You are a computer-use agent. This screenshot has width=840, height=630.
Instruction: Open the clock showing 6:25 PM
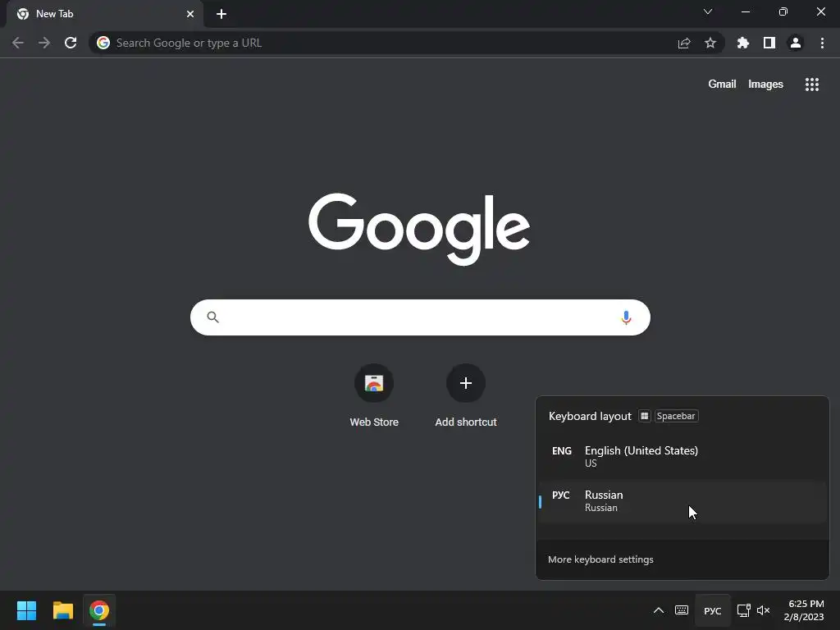tap(806, 610)
